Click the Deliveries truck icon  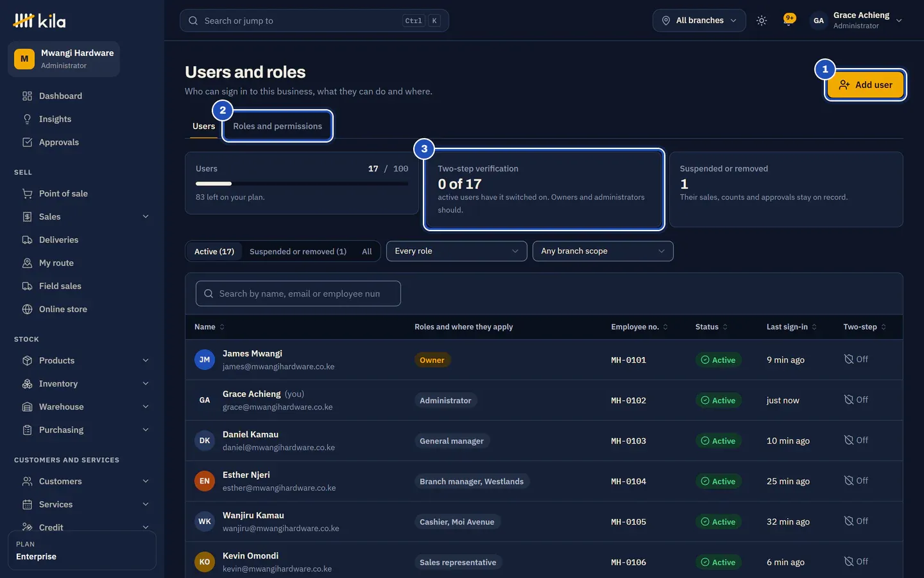[x=27, y=240]
